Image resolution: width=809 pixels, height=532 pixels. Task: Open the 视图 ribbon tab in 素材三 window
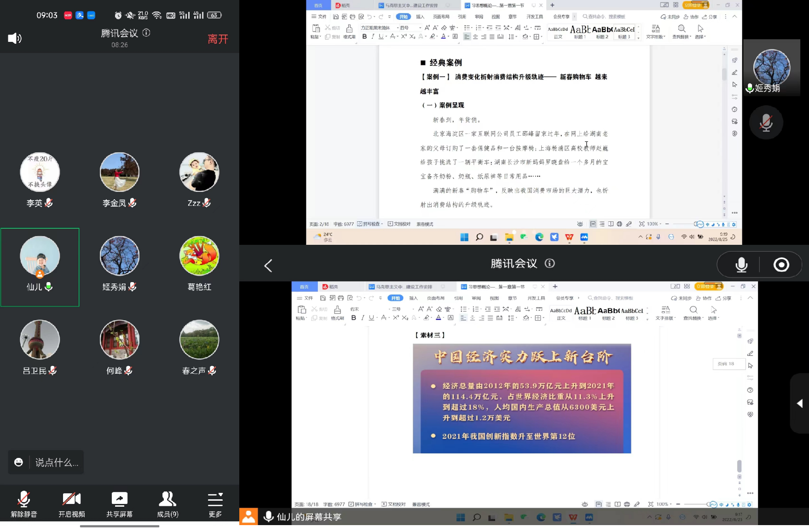[x=494, y=298]
